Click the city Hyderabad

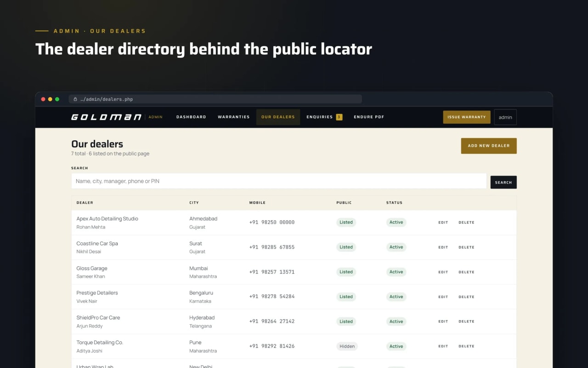pyautogui.click(x=202, y=317)
